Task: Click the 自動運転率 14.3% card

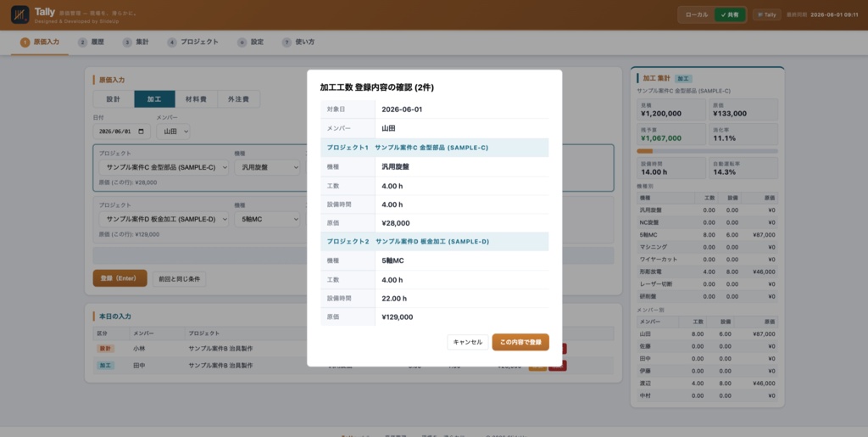Action: click(743, 168)
